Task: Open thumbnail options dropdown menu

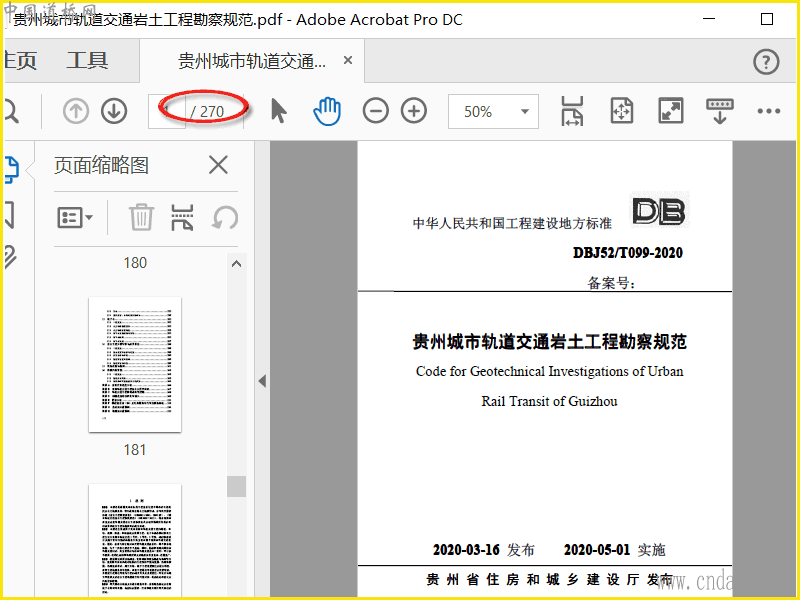Action: (x=74, y=218)
